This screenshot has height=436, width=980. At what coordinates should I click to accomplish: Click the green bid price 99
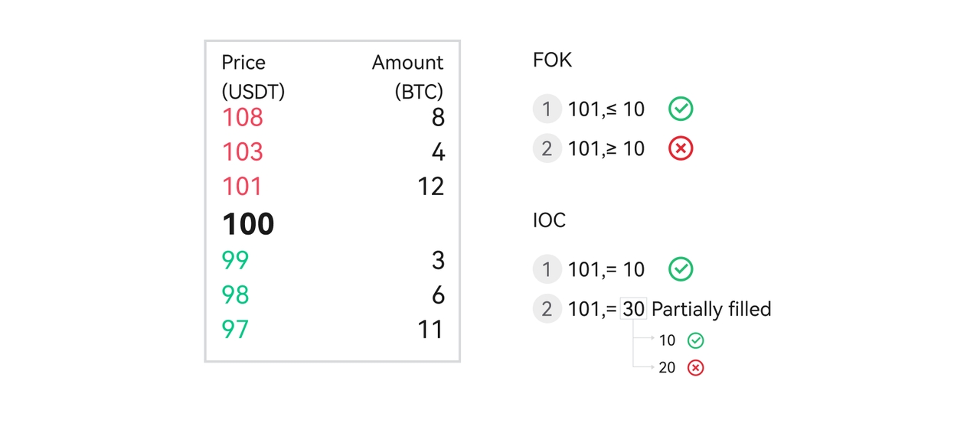click(x=236, y=260)
